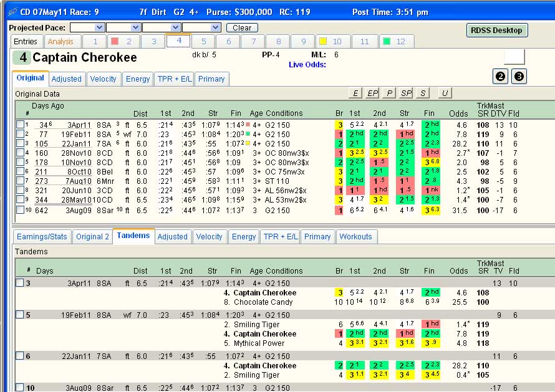Screen dimensions: 555x392
Task: Click the circled 2 icon button
Action: pyautogui.click(x=500, y=77)
